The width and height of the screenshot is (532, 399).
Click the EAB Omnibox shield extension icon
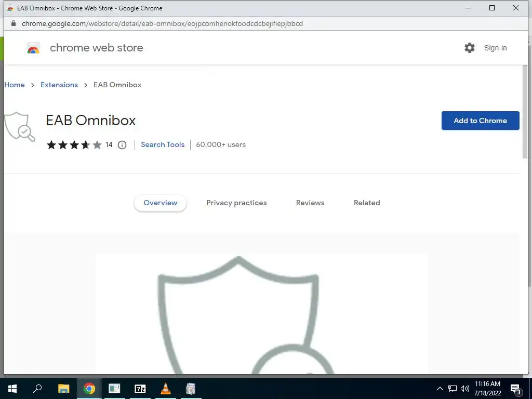[x=19, y=127]
